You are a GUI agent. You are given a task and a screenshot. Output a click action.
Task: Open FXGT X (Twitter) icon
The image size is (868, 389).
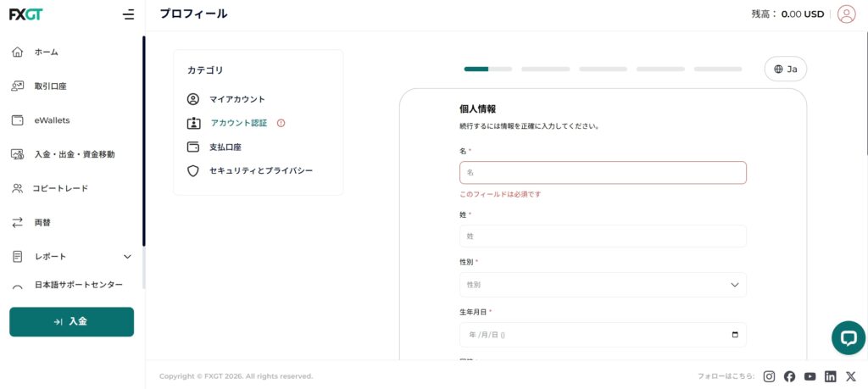pos(851,376)
